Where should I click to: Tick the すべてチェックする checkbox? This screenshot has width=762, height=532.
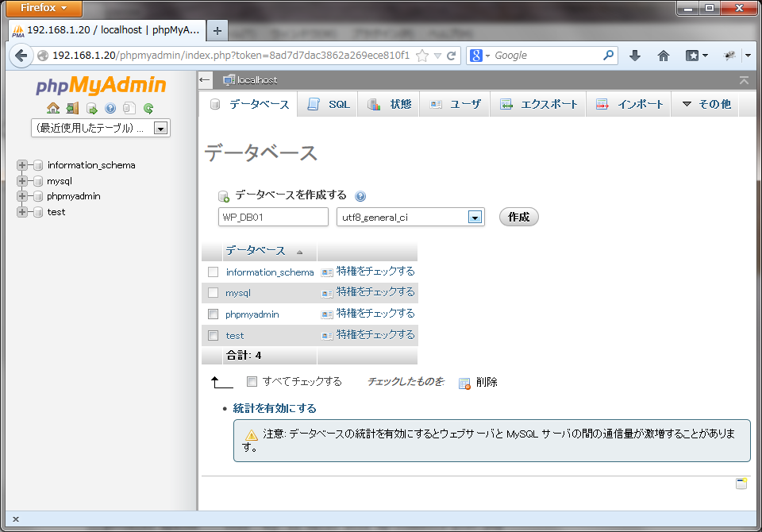click(x=252, y=381)
